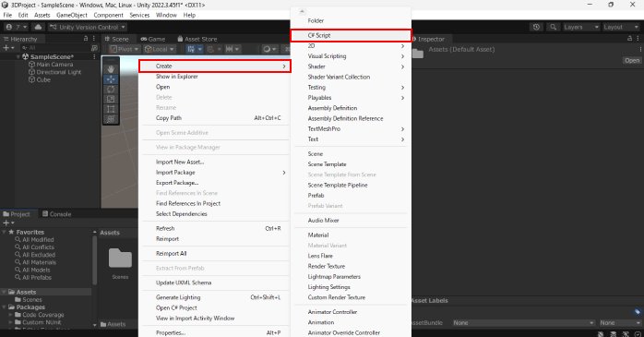Viewport: 644px width, 337px height.
Task: Toggle the Inspector panel lock
Action: [629, 38]
